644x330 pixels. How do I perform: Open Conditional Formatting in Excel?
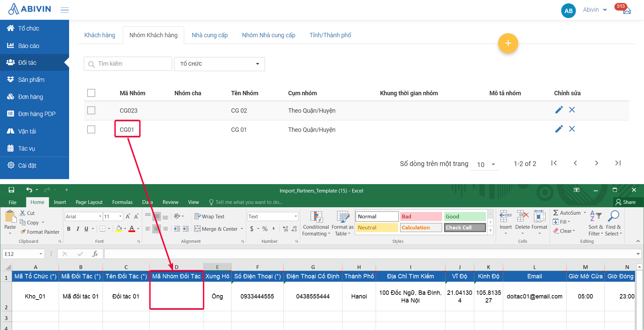(x=316, y=223)
